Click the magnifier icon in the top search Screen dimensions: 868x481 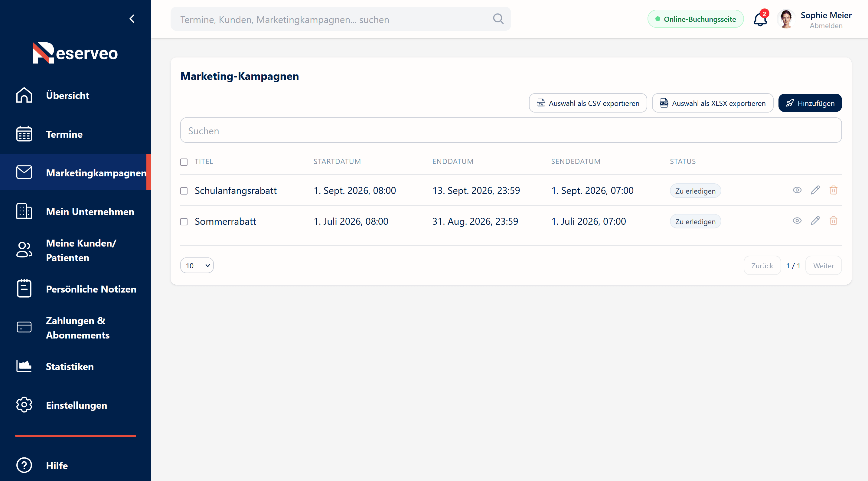point(498,19)
